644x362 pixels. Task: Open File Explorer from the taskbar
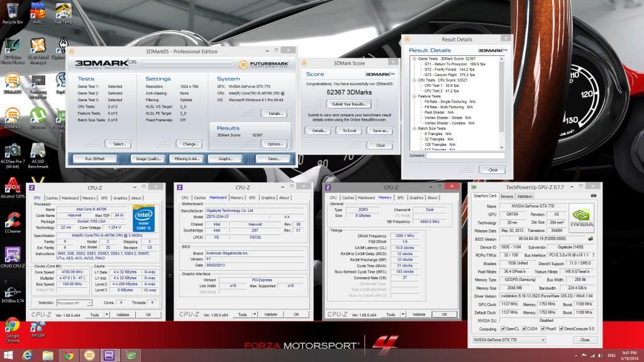(x=48, y=355)
